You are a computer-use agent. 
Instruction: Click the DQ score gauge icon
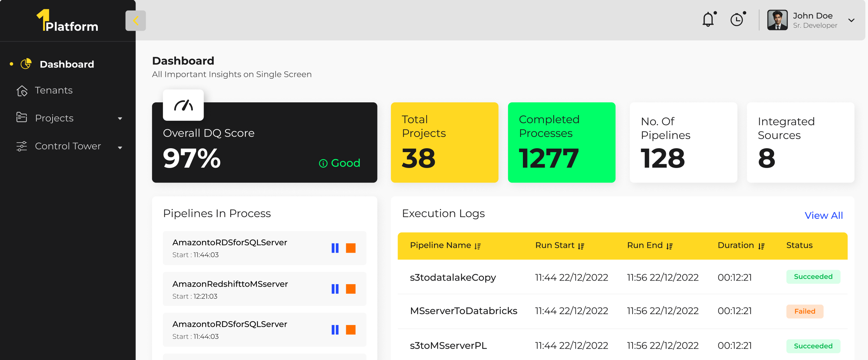pos(183,105)
